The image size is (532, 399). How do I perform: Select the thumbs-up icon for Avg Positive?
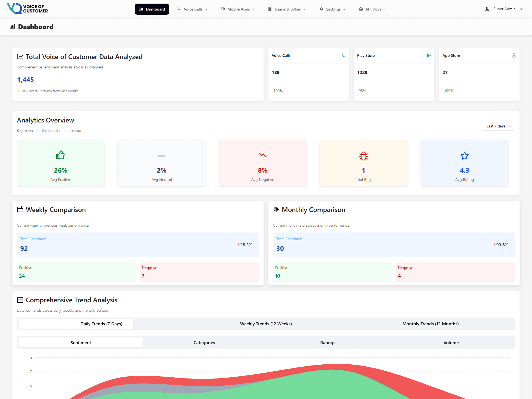click(60, 155)
